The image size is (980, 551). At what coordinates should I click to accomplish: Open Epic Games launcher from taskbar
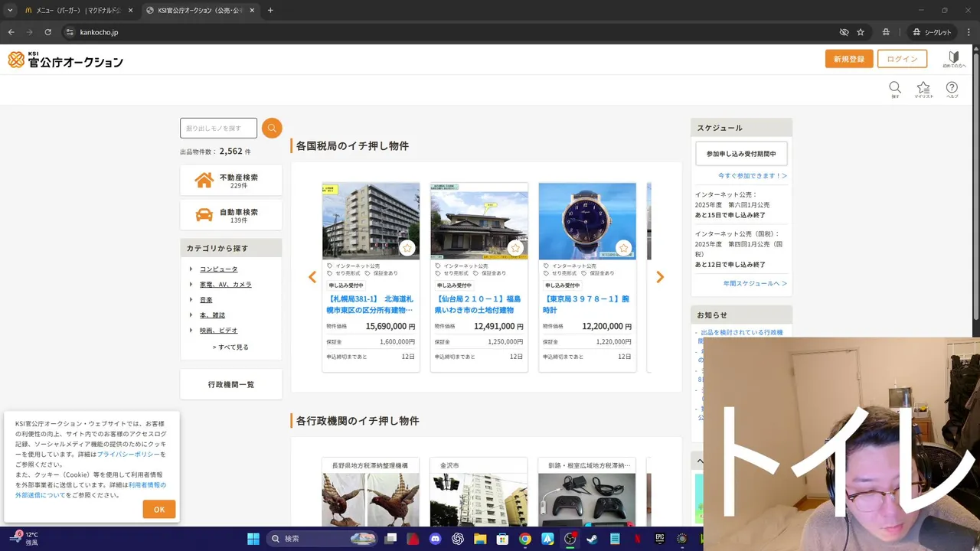point(659,539)
